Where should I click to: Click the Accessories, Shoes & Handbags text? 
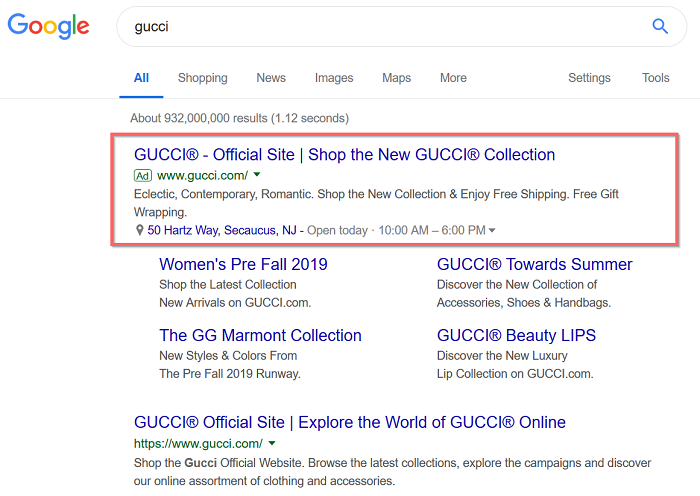point(524,303)
